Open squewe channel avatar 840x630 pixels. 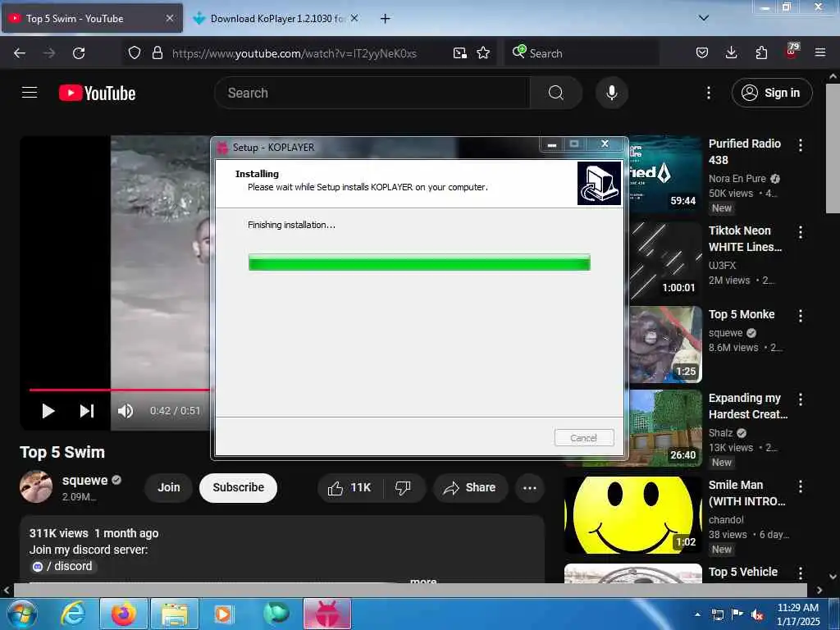[x=36, y=486]
